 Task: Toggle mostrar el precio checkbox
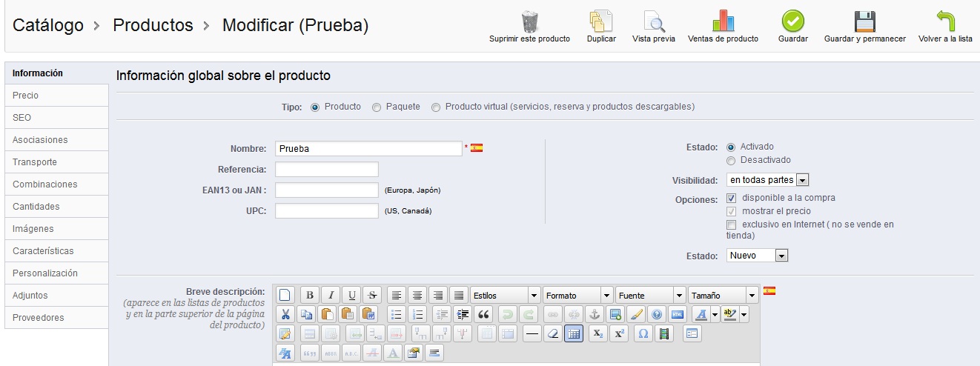point(731,212)
